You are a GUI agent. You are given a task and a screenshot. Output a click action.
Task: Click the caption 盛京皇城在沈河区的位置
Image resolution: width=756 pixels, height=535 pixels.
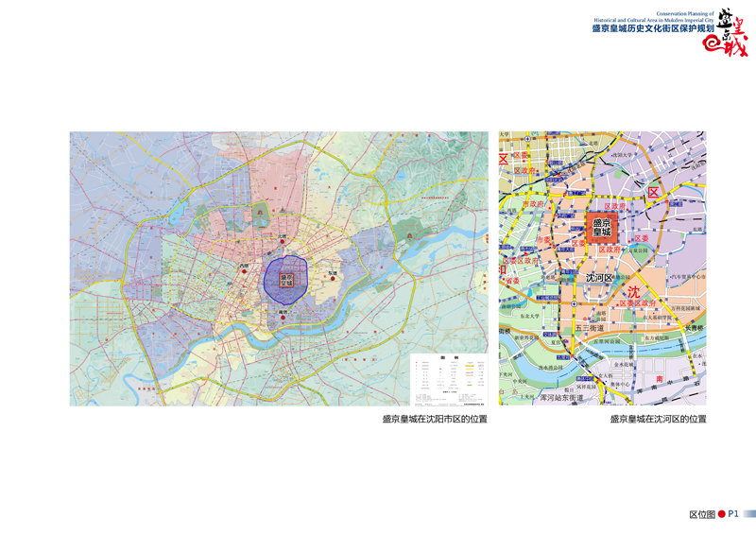pyautogui.click(x=658, y=419)
